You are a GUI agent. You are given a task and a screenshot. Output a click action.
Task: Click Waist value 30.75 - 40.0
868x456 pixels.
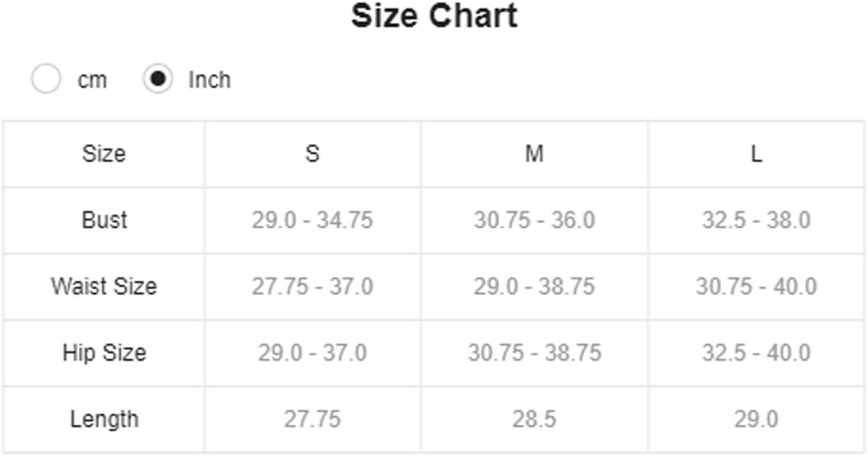pos(756,286)
